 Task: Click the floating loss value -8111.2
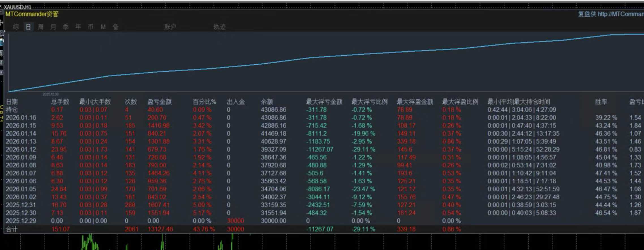pyautogui.click(x=316, y=133)
